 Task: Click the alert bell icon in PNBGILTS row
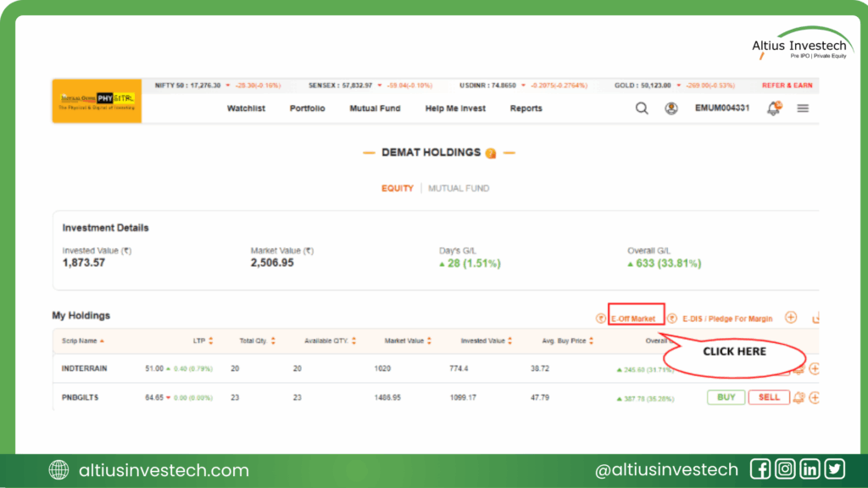tap(798, 397)
